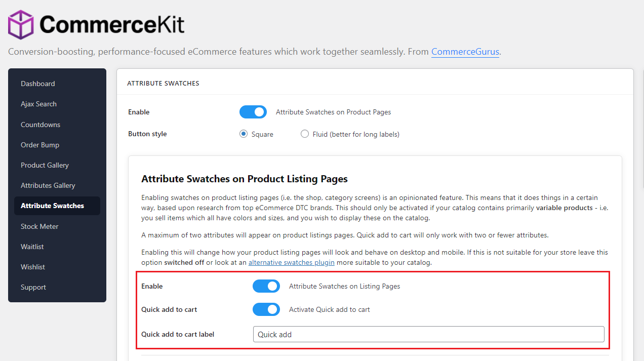
Task: Toggle Activate Quick add to cart
Action: point(266,309)
